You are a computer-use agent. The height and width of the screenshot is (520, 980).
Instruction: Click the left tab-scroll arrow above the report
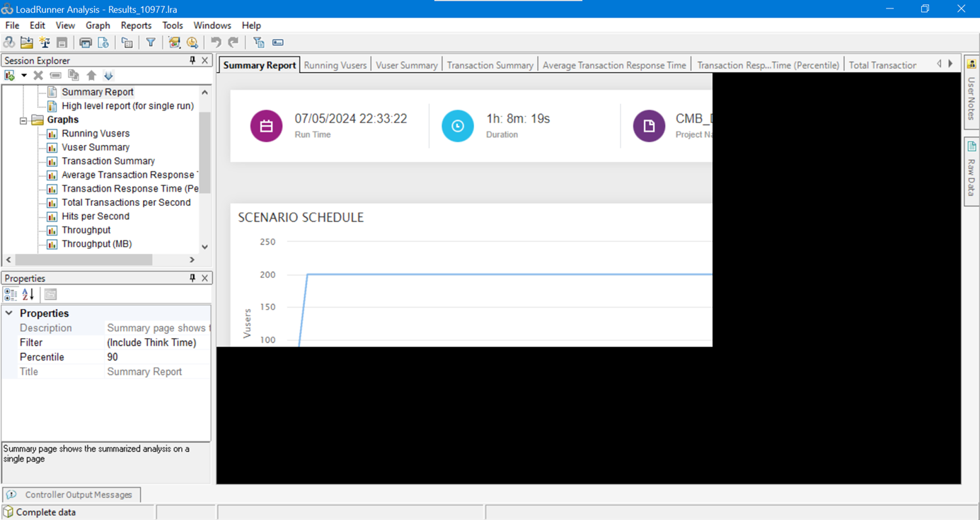[940, 64]
